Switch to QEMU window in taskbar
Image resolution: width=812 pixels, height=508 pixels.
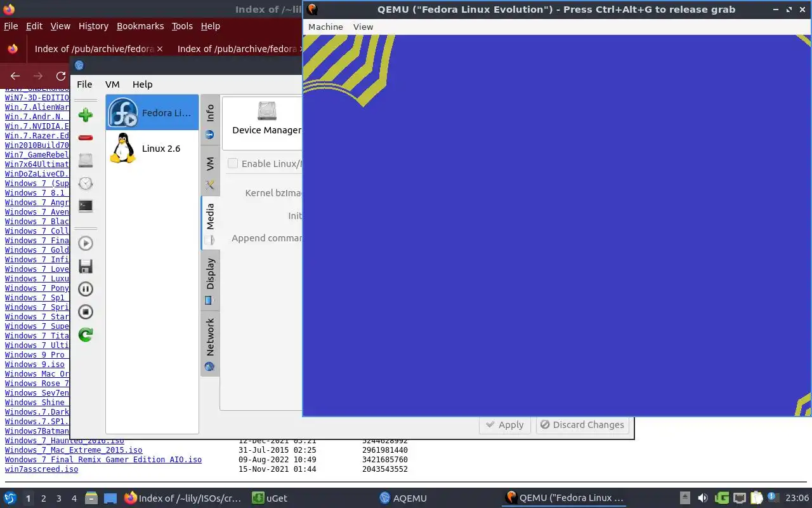tap(565, 498)
